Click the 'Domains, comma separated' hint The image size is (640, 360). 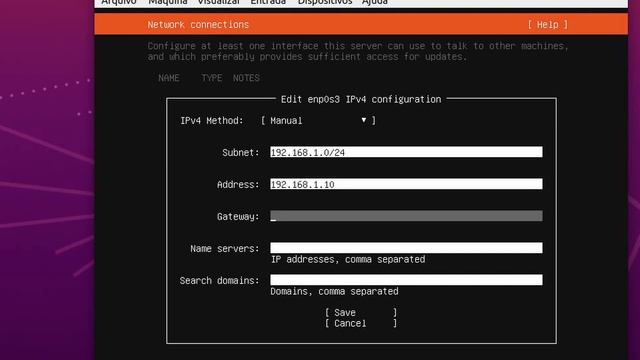pos(334,291)
